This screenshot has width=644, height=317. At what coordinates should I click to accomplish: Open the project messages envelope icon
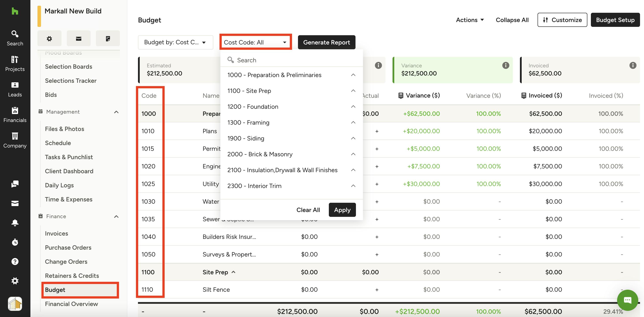coord(78,39)
